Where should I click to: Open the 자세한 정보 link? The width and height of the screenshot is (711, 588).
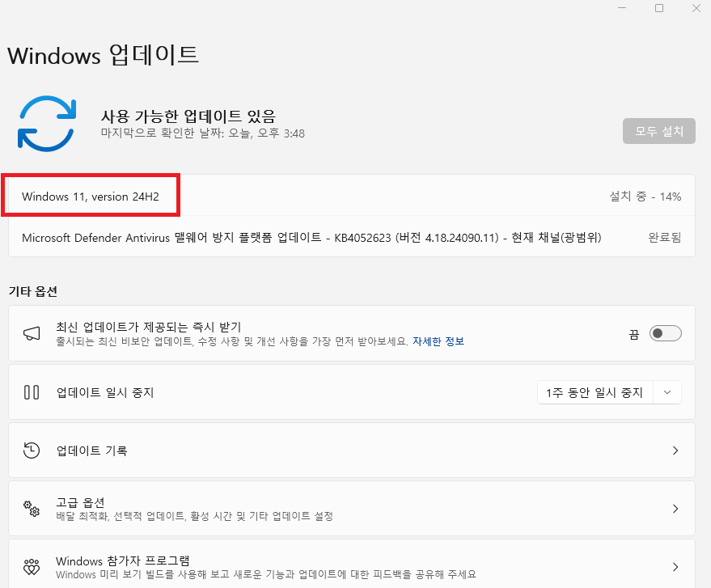pos(438,341)
